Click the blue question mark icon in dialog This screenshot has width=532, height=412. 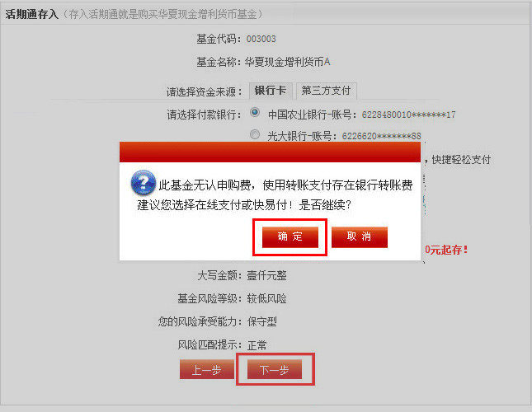[144, 182]
